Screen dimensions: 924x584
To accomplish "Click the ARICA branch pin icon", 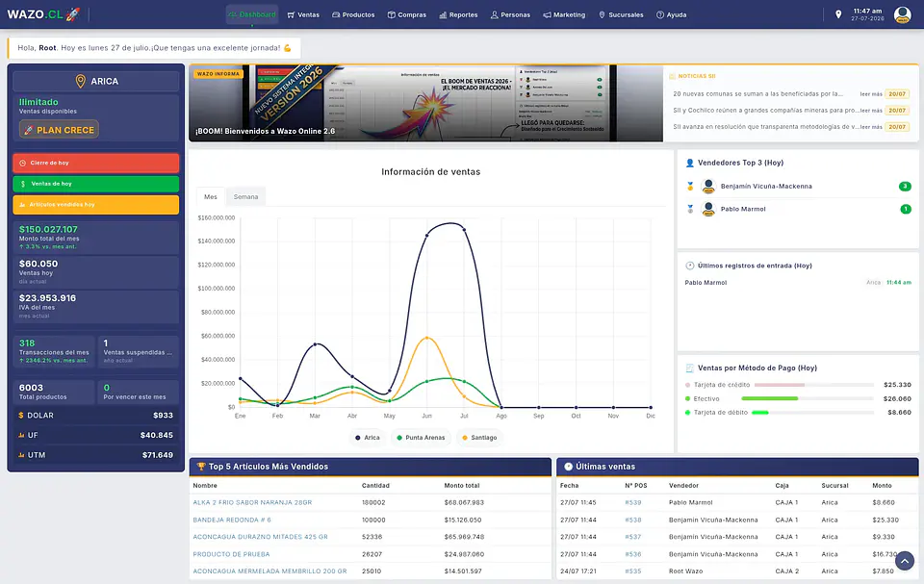I will 81,82.
